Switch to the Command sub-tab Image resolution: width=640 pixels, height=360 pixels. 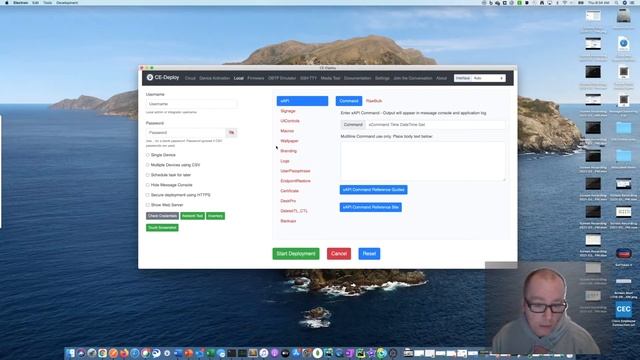pos(349,101)
